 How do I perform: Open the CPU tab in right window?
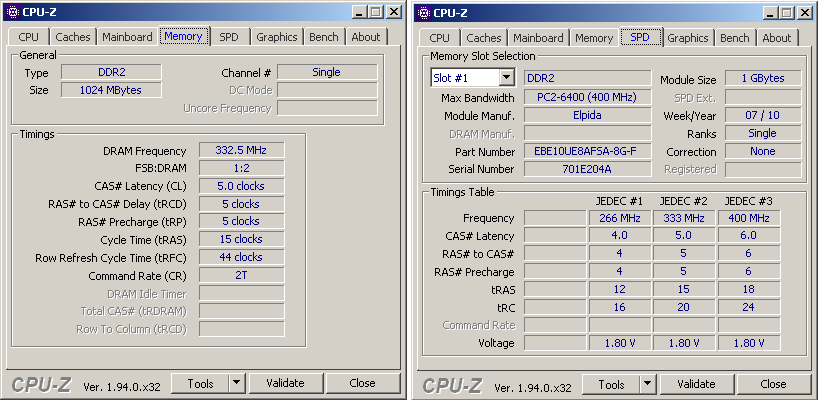[x=439, y=38]
